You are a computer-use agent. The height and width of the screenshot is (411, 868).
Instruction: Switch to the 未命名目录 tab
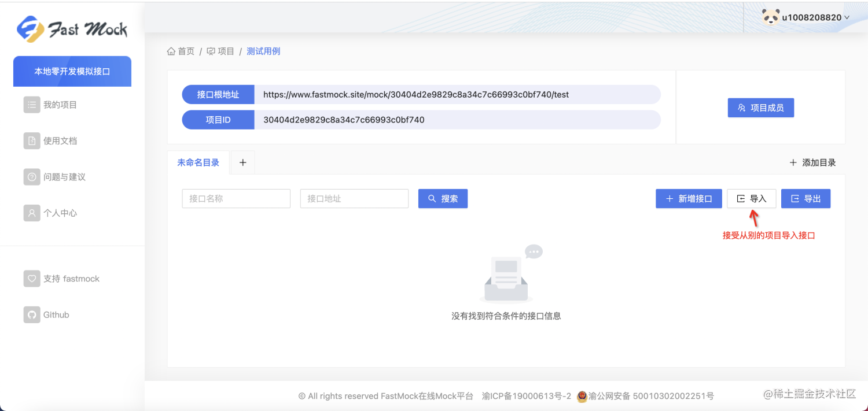198,162
